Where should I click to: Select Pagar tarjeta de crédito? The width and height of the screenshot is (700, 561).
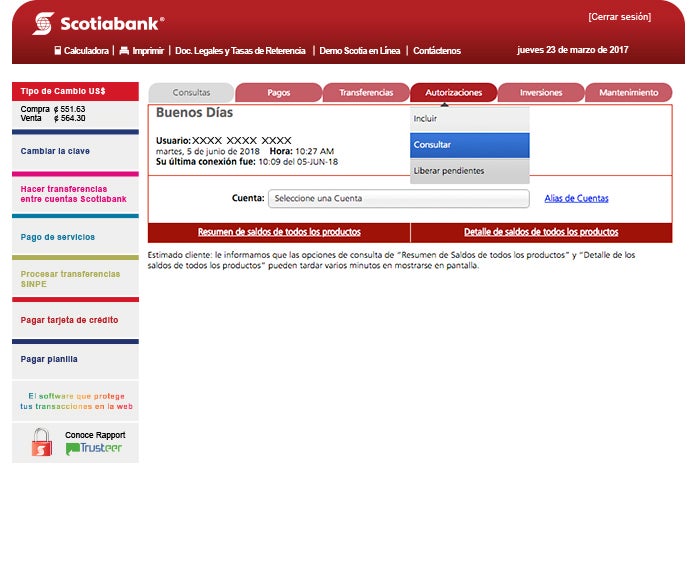tap(69, 320)
